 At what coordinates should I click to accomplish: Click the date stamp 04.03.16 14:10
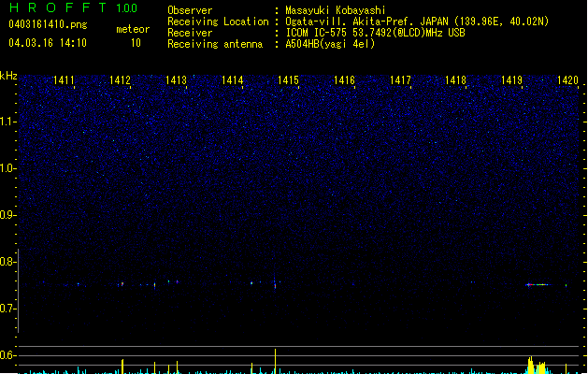48,43
